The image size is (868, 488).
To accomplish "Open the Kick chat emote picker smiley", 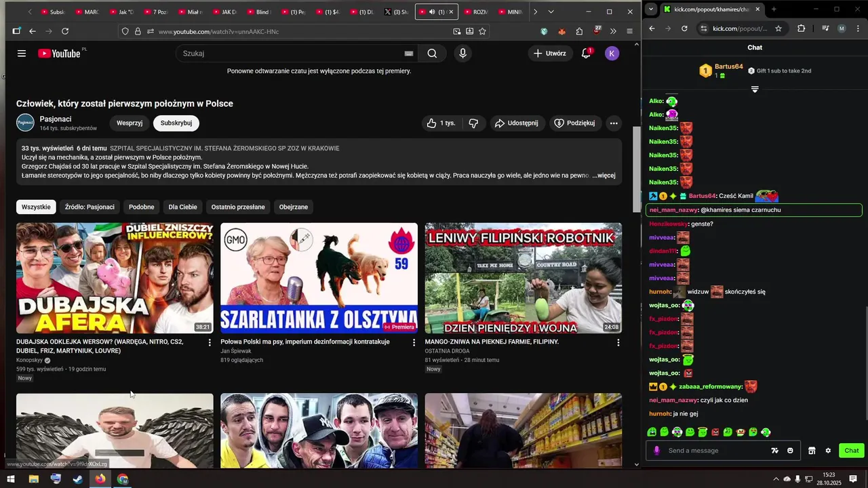I will click(790, 451).
